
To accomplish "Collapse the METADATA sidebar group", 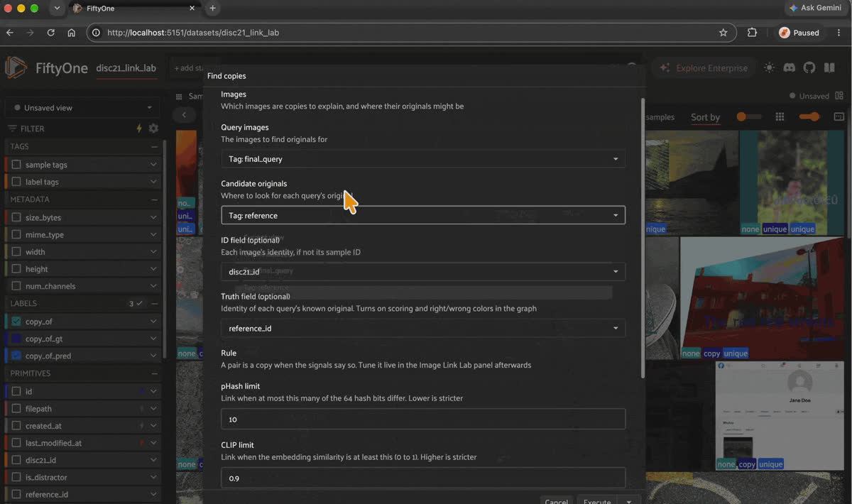I will coord(154,199).
